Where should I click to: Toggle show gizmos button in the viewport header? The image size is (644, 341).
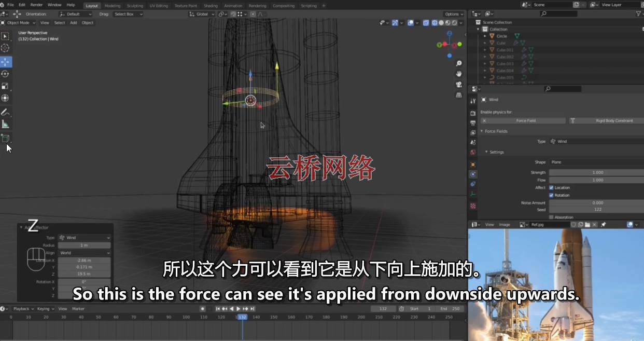coord(395,23)
